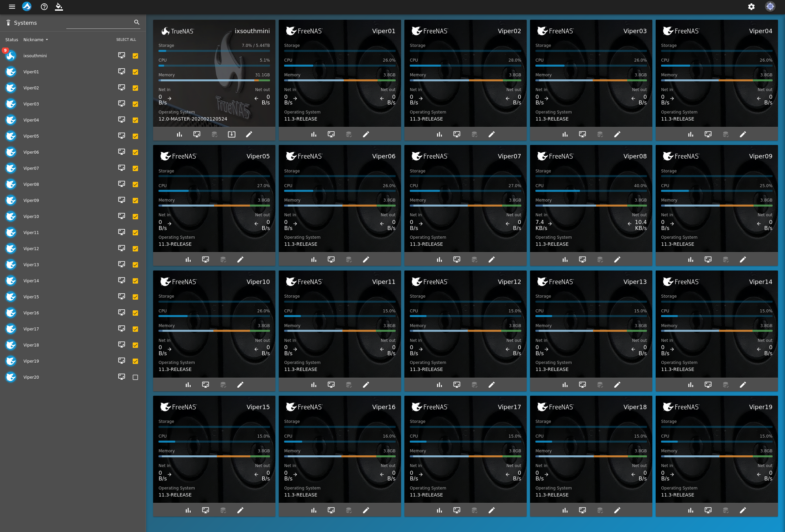Click the ixsouthmini card title
Viewport: 785px width, 532px height.
coord(252,31)
